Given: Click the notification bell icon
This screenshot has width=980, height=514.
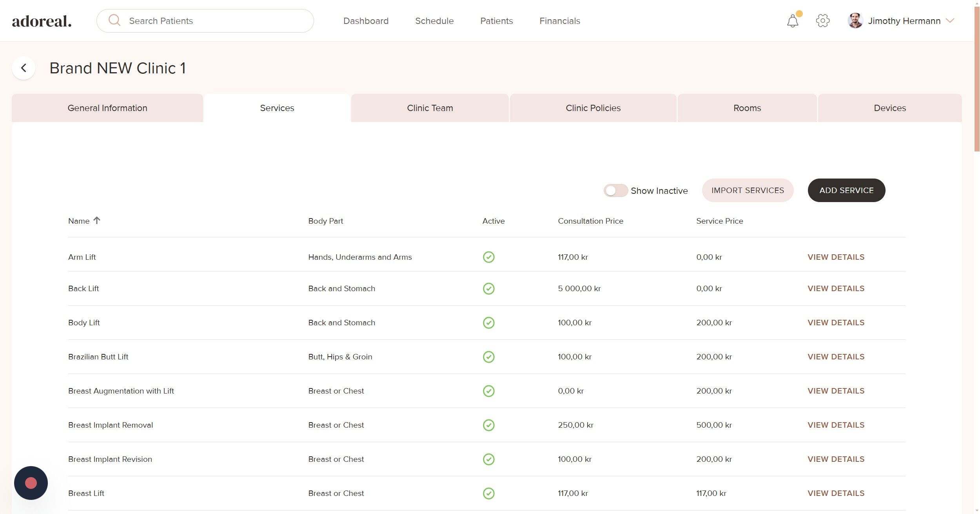Looking at the screenshot, I should 792,21.
